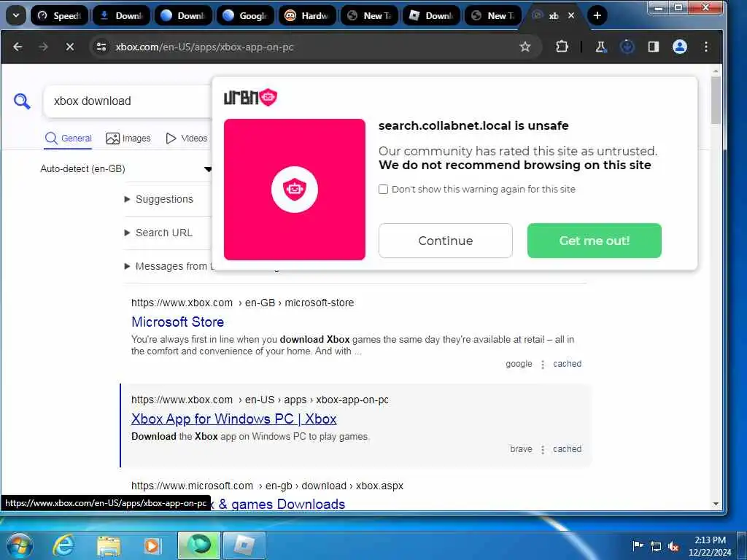Image resolution: width=747 pixels, height=560 pixels.
Task: Switch to the Google tab
Action: point(245,16)
